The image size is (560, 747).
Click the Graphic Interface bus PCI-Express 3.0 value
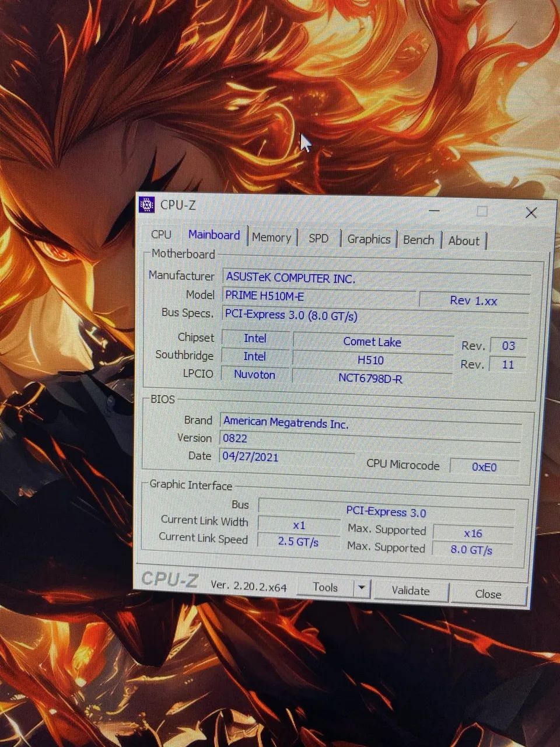point(386,512)
